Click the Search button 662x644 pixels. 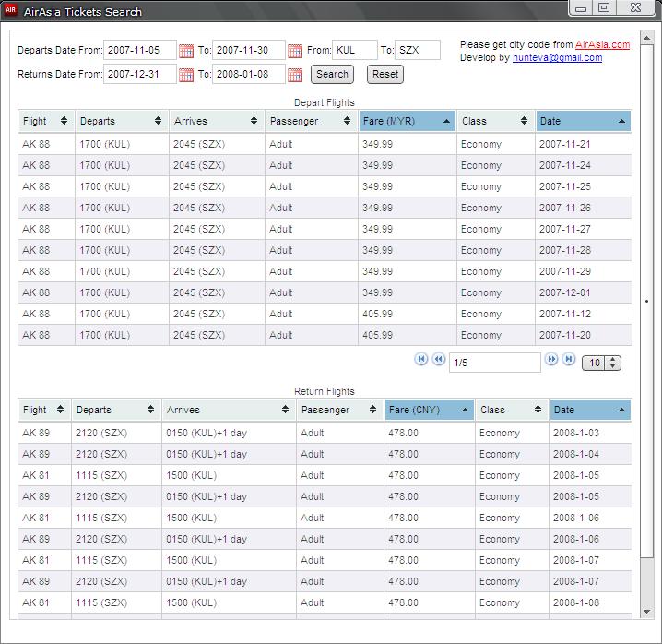coord(332,75)
